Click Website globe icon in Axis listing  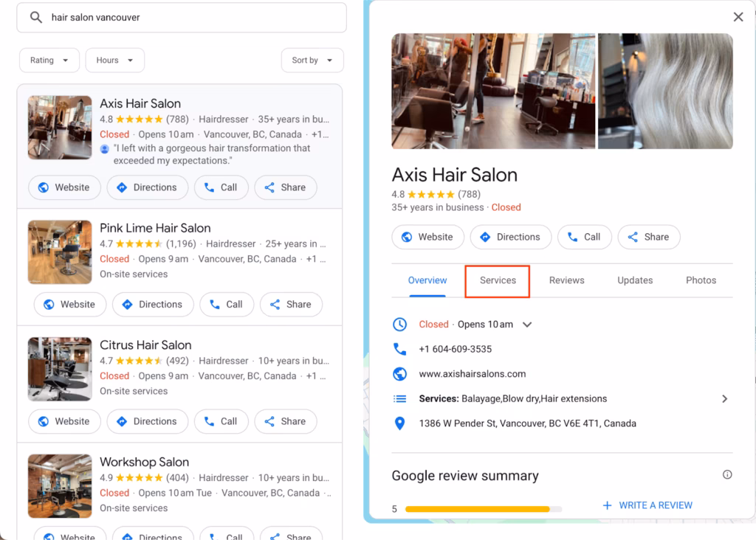tap(44, 187)
